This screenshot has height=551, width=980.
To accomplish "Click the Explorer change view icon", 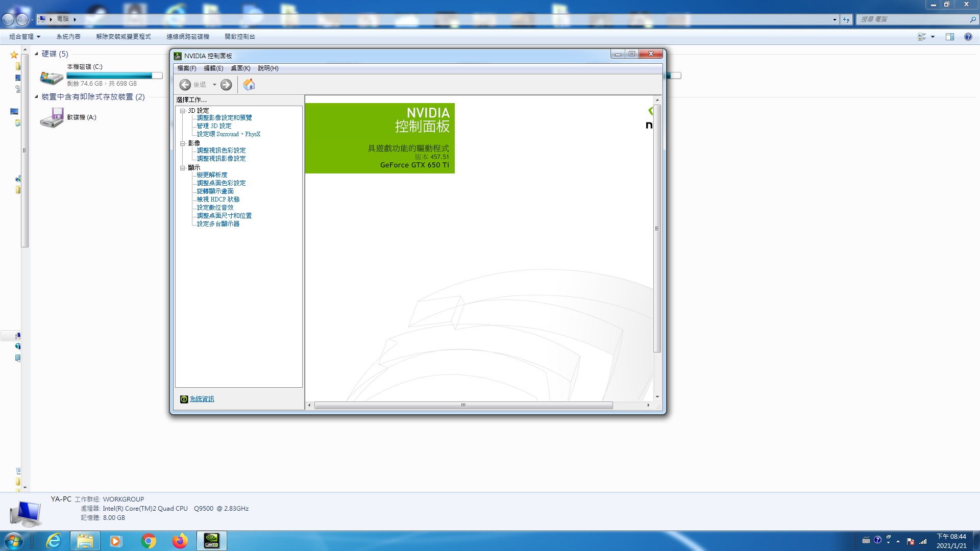I will pyautogui.click(x=922, y=37).
